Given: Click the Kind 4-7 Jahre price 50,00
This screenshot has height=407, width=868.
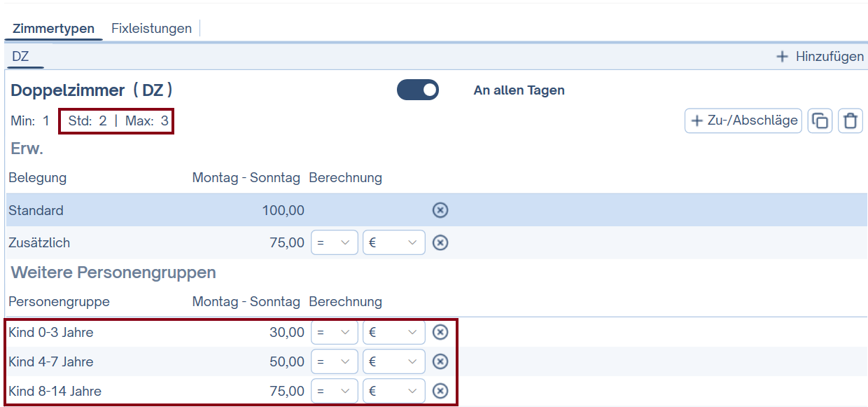Looking at the screenshot, I should (286, 361).
